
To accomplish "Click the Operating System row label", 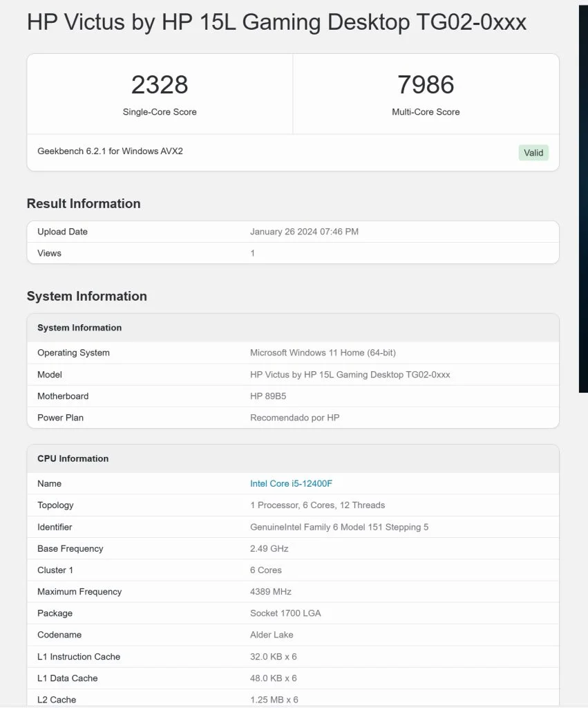I will tap(73, 353).
